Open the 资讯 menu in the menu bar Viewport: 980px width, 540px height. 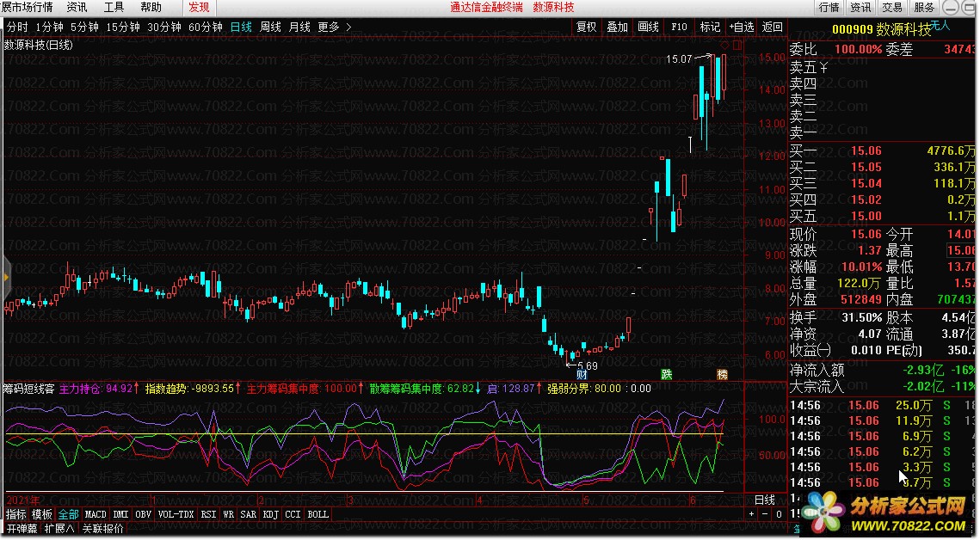point(77,8)
